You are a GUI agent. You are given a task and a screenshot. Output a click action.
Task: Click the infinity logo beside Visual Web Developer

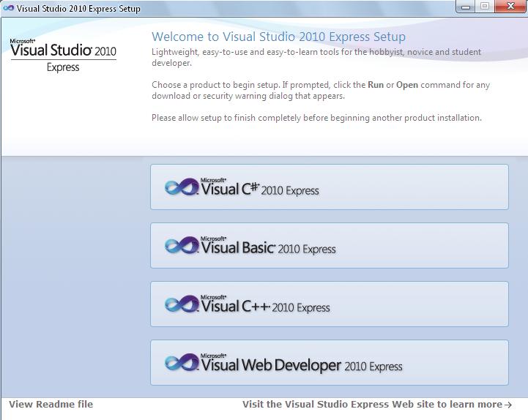tap(182, 362)
